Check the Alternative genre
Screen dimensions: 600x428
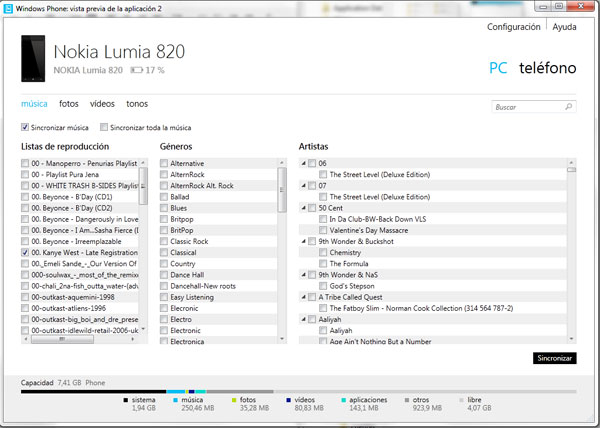(x=164, y=163)
